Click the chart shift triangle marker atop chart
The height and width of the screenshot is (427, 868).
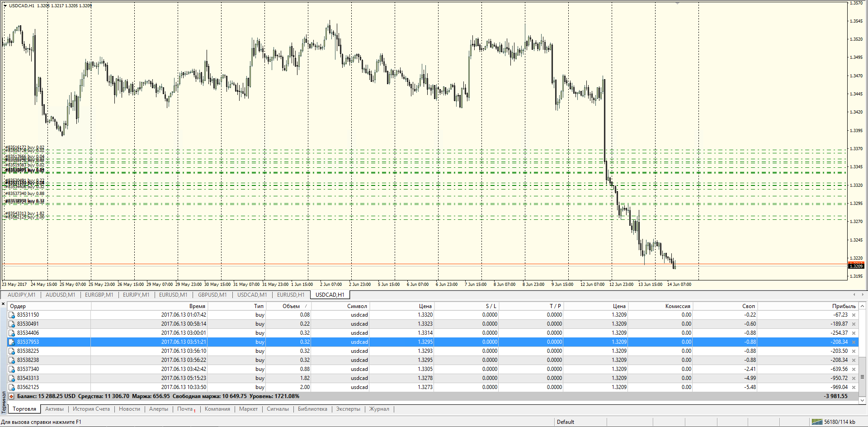tap(677, 3)
